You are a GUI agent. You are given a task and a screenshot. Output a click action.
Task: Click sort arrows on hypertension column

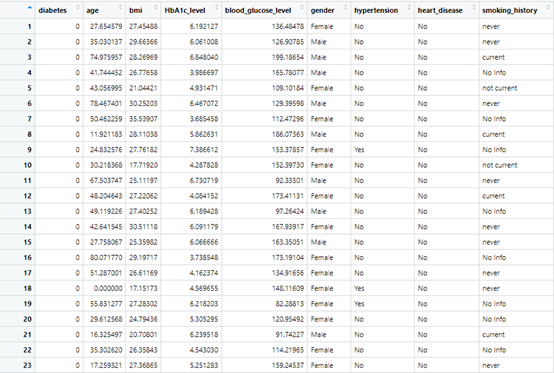pos(409,8)
